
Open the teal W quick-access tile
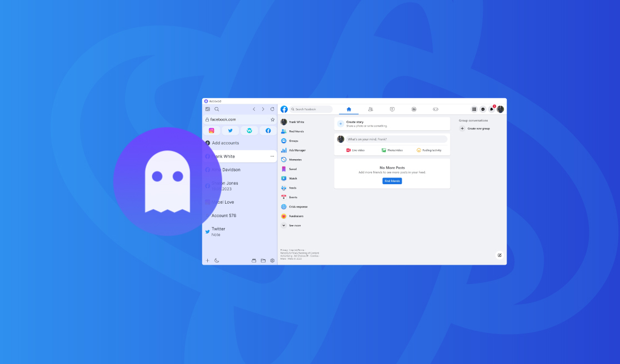pos(249,131)
